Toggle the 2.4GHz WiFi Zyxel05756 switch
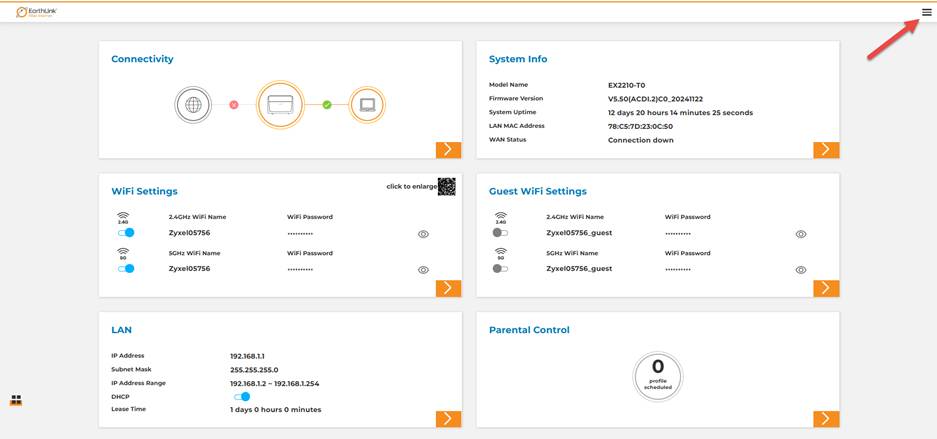The width and height of the screenshot is (937, 439). click(x=126, y=232)
